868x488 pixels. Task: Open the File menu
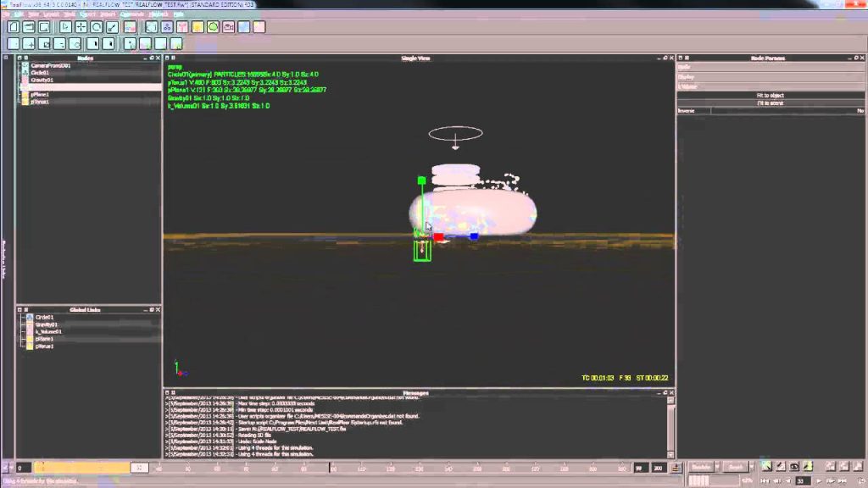(x=6, y=14)
